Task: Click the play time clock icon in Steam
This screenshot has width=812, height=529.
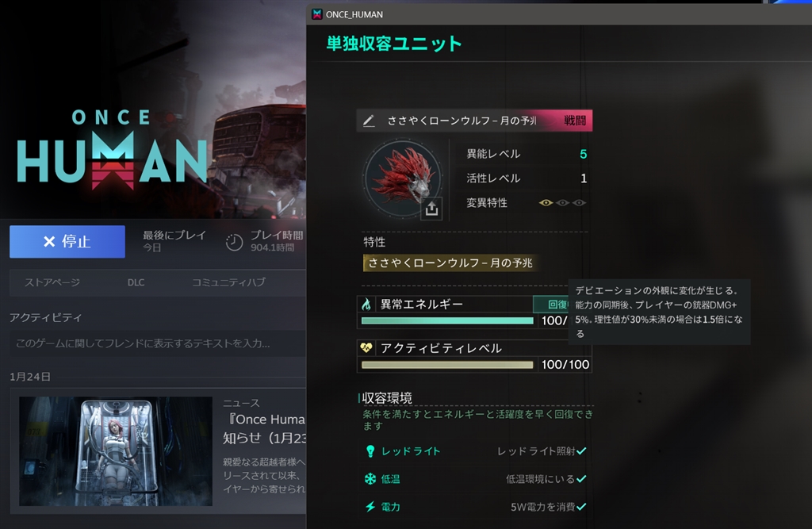Action: coord(234,242)
